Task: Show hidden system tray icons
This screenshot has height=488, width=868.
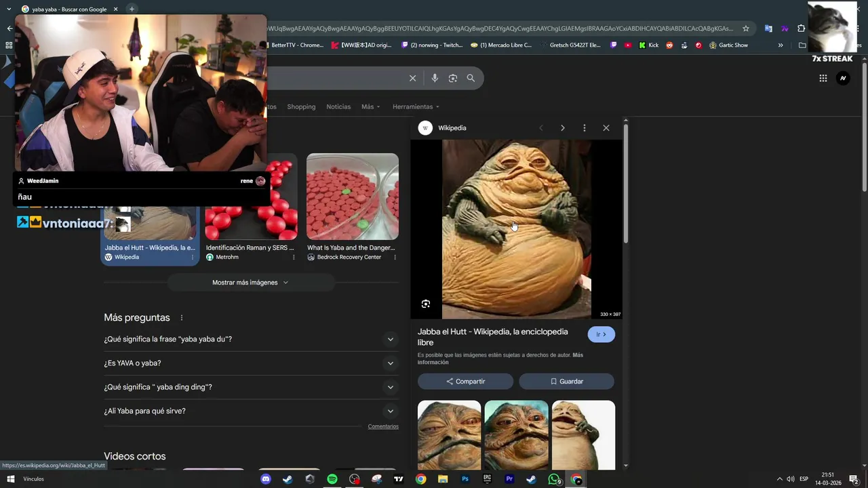Action: (779, 479)
